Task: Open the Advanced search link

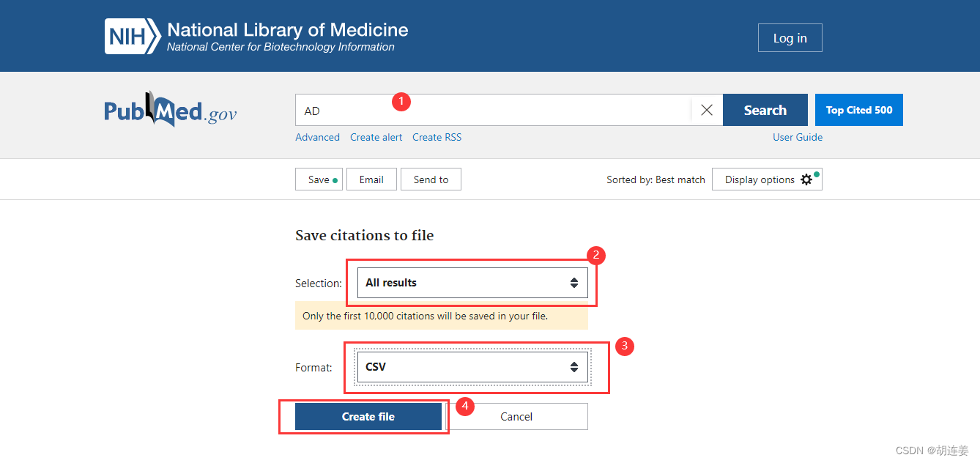Action: tap(317, 137)
